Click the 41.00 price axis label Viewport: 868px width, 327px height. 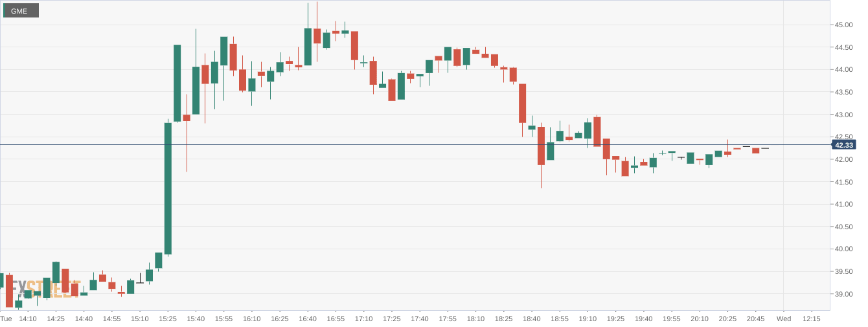click(x=843, y=204)
